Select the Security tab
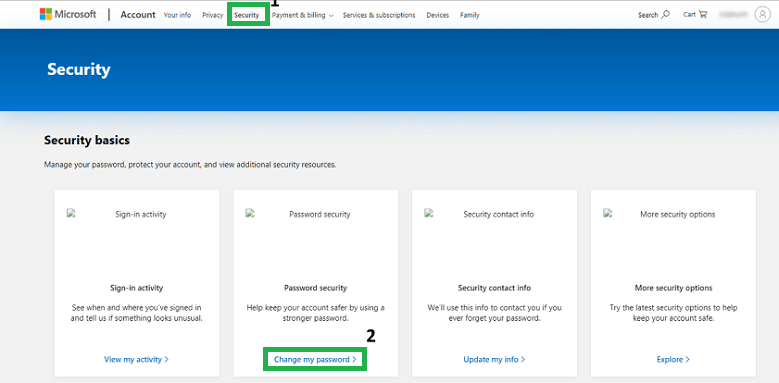The width and height of the screenshot is (779, 383). [247, 15]
